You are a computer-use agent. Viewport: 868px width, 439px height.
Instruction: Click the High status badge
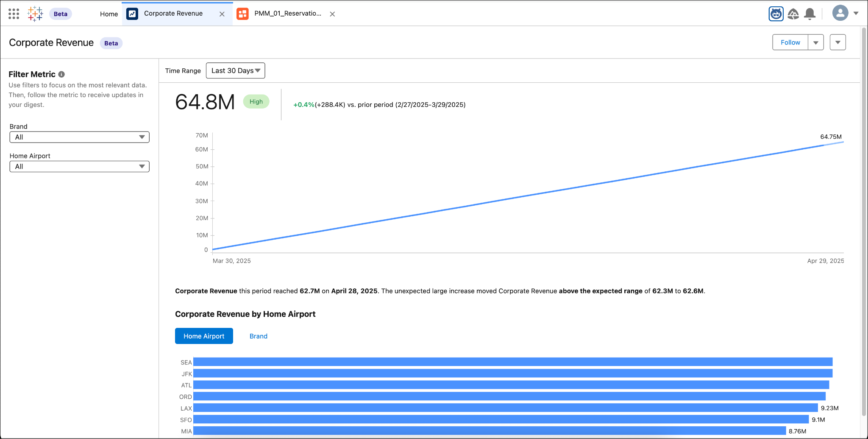[256, 101]
